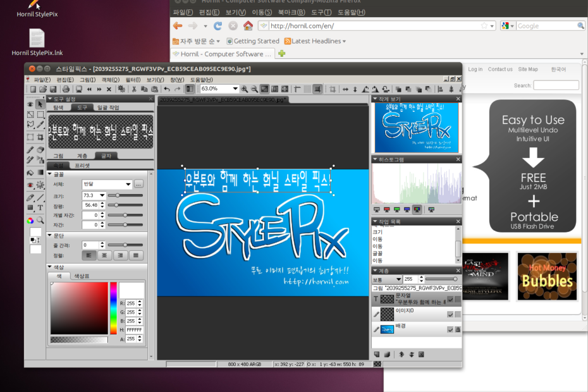Move layer down arrow in layers panel

[412, 355]
